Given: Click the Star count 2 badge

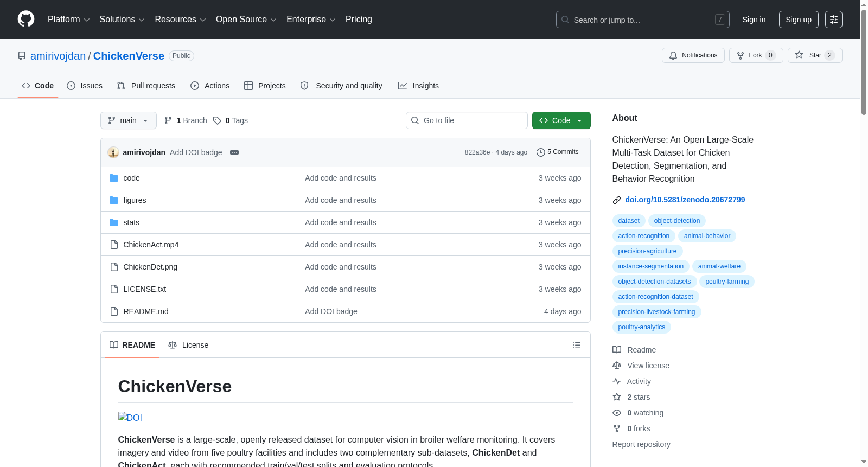Looking at the screenshot, I should 829,55.
